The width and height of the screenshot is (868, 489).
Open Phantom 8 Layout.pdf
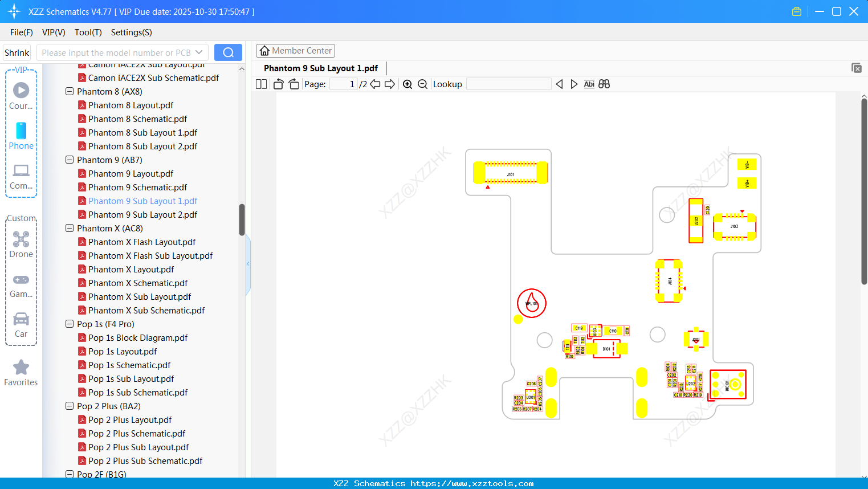[x=131, y=105]
